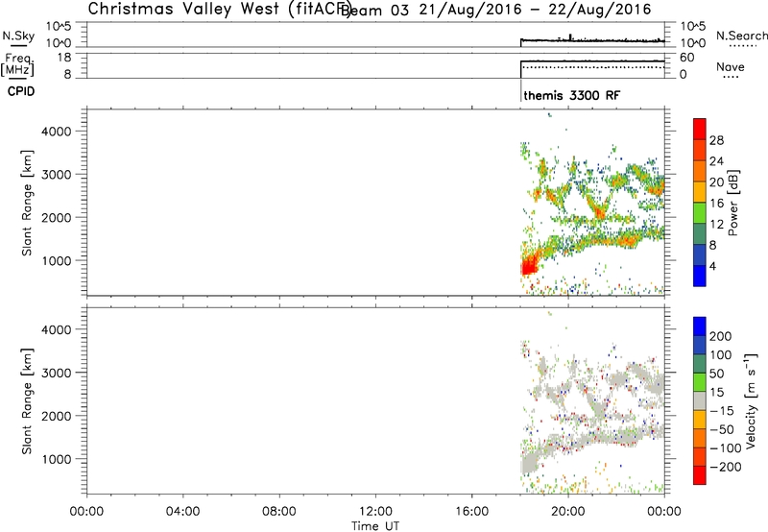Screen dimensions: 768x532
Task: Click the '20:00' time axis tick label
Action: point(568,512)
